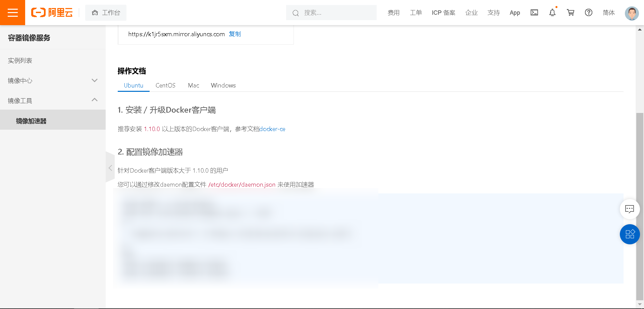Open the help question mark icon
Screen dimensions: 644x309
click(589, 12)
